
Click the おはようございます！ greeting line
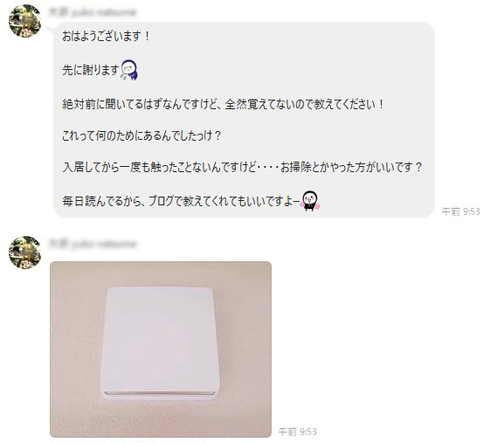pyautogui.click(x=106, y=36)
